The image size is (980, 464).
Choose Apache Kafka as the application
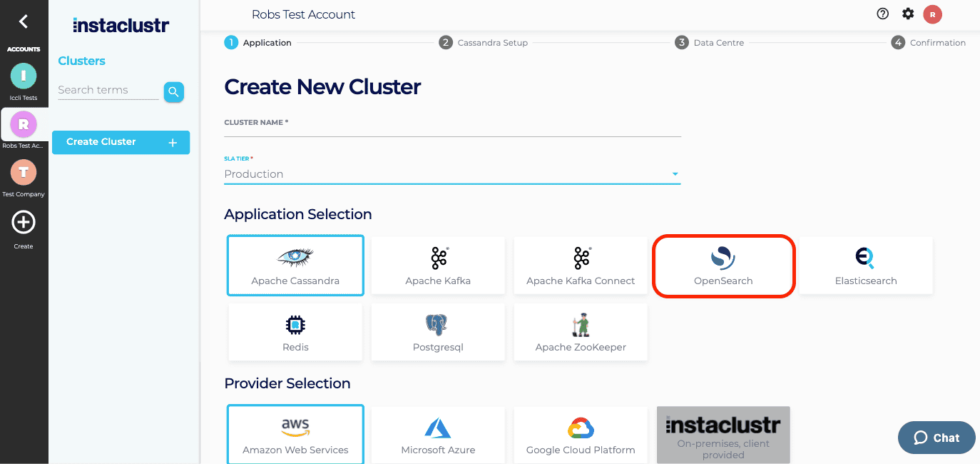click(438, 265)
